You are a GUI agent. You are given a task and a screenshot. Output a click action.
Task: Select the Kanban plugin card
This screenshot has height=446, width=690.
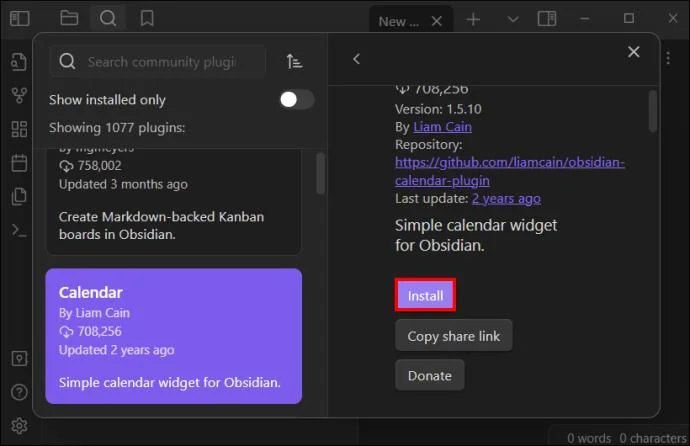173,201
